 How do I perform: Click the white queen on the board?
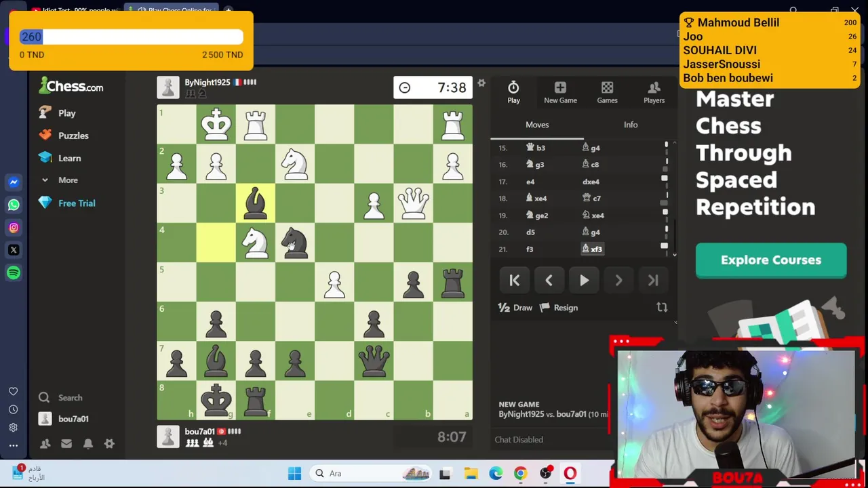click(413, 203)
